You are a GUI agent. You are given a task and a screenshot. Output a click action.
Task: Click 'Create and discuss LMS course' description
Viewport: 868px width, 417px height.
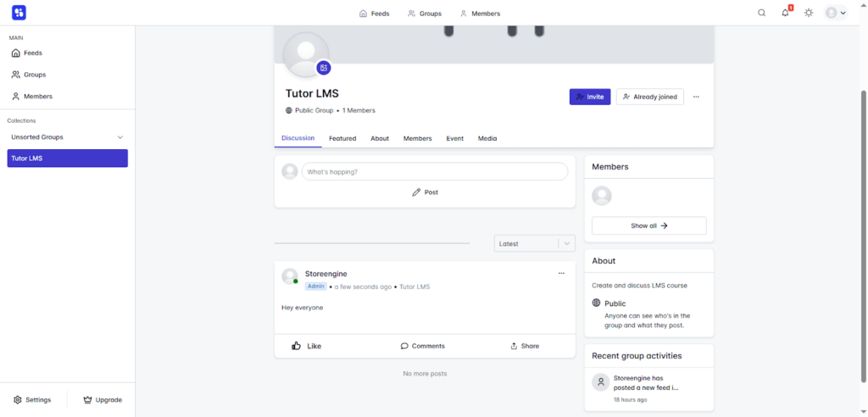point(639,286)
